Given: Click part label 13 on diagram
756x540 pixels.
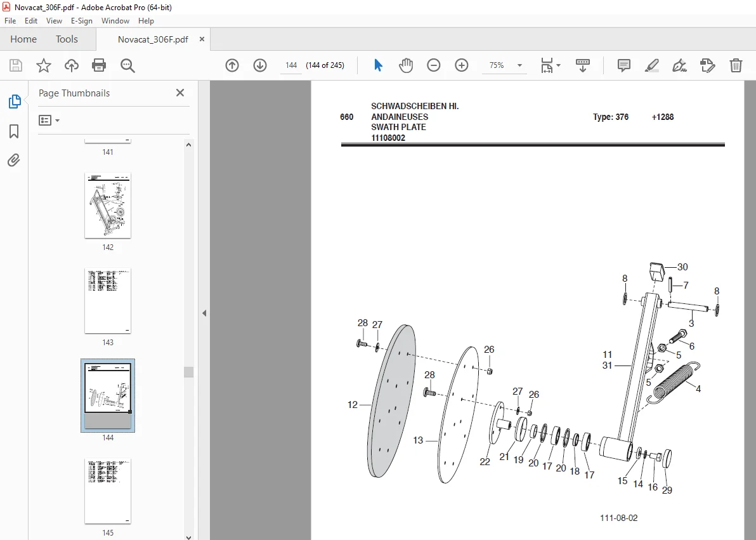Looking at the screenshot, I should point(418,440).
